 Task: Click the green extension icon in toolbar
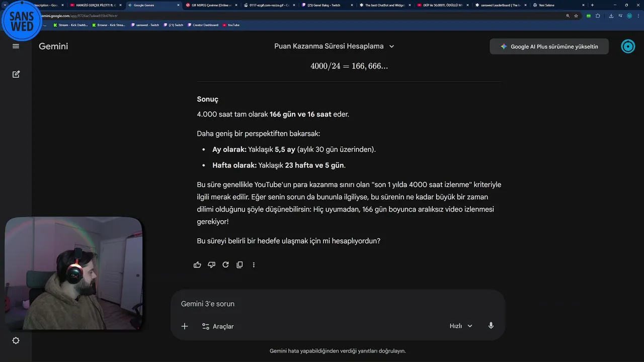[589, 16]
